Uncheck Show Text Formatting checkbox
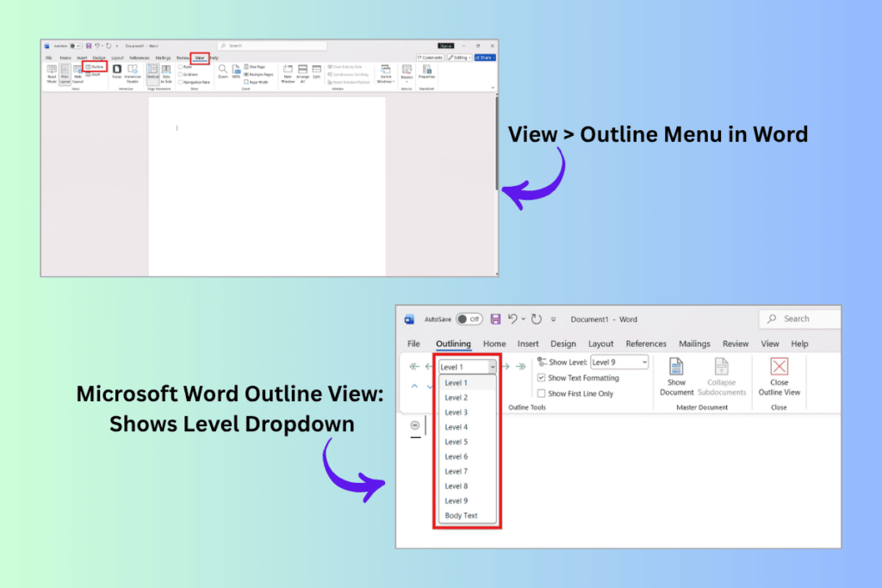The height and width of the screenshot is (588, 882). pyautogui.click(x=541, y=378)
